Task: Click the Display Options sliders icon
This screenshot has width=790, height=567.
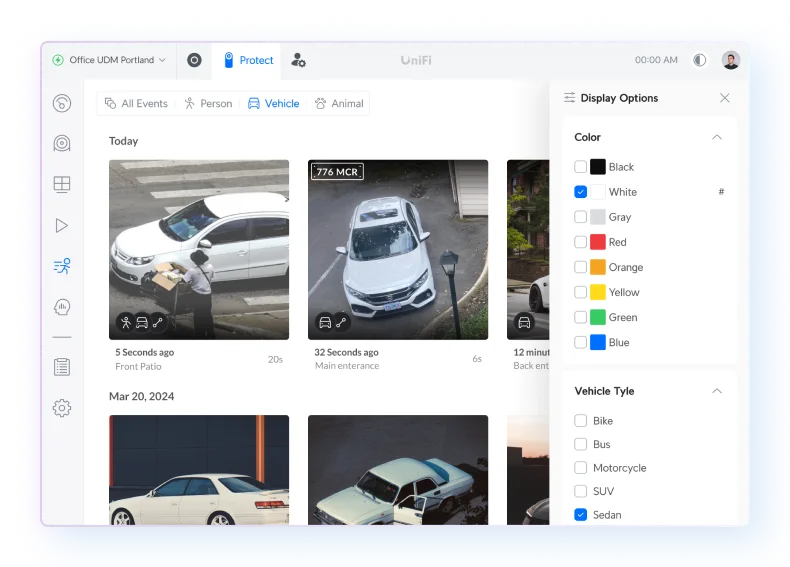Action: pyautogui.click(x=569, y=98)
